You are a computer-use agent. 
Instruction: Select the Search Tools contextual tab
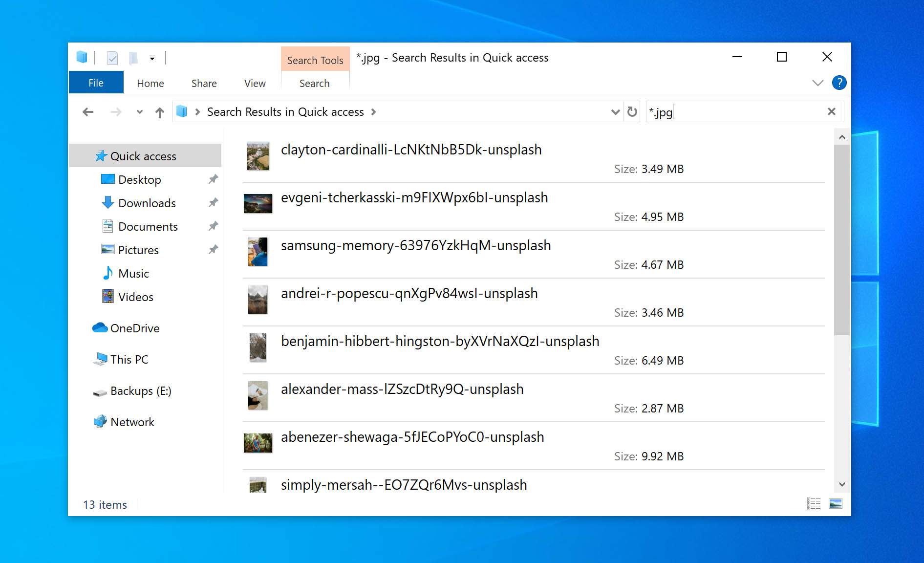coord(315,60)
